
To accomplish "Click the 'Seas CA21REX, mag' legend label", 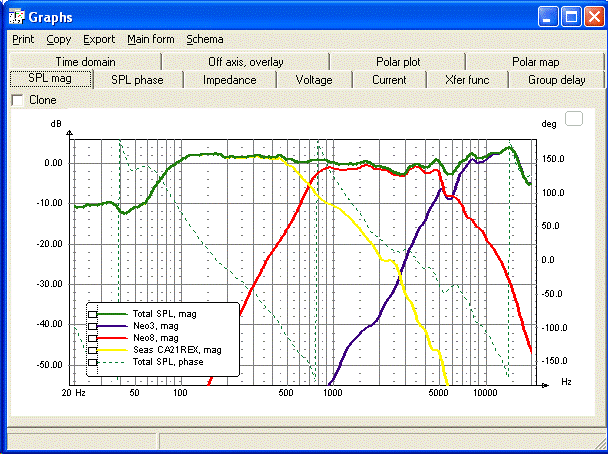I will coord(177,350).
